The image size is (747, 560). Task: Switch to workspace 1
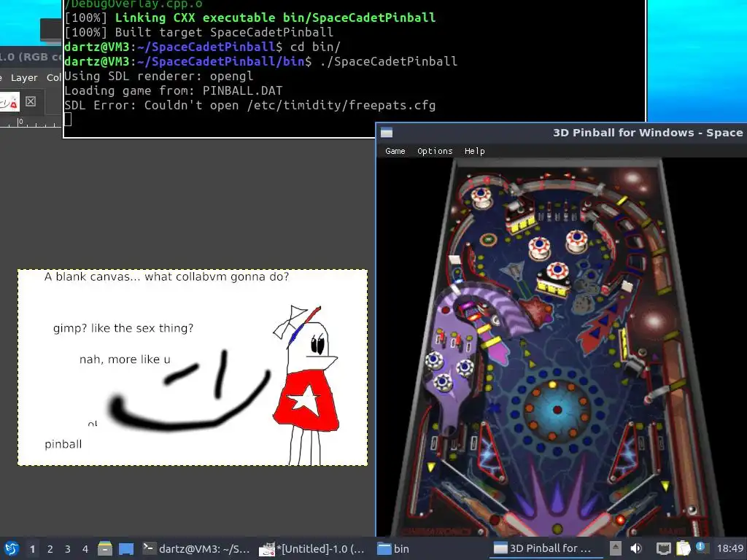[32, 549]
